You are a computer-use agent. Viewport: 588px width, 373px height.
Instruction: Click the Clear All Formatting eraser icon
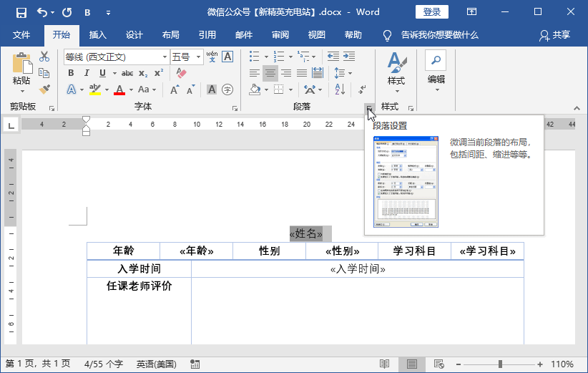(x=181, y=73)
